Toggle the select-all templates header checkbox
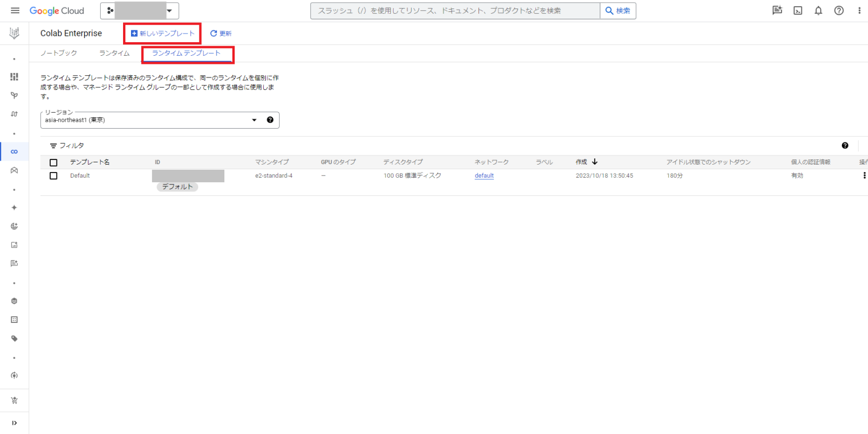Image resolution: width=868 pixels, height=434 pixels. (54, 162)
